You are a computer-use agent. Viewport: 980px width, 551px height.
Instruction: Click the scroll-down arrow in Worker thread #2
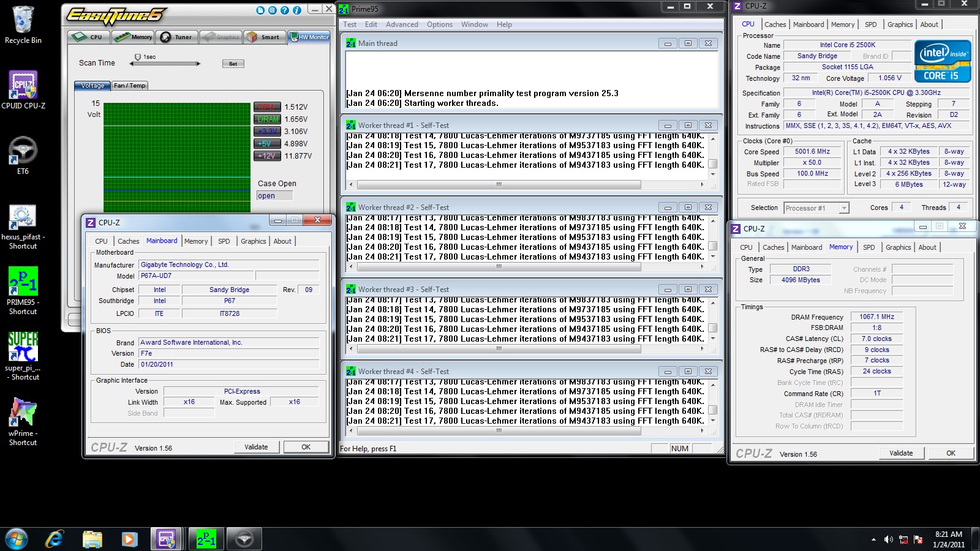point(713,257)
